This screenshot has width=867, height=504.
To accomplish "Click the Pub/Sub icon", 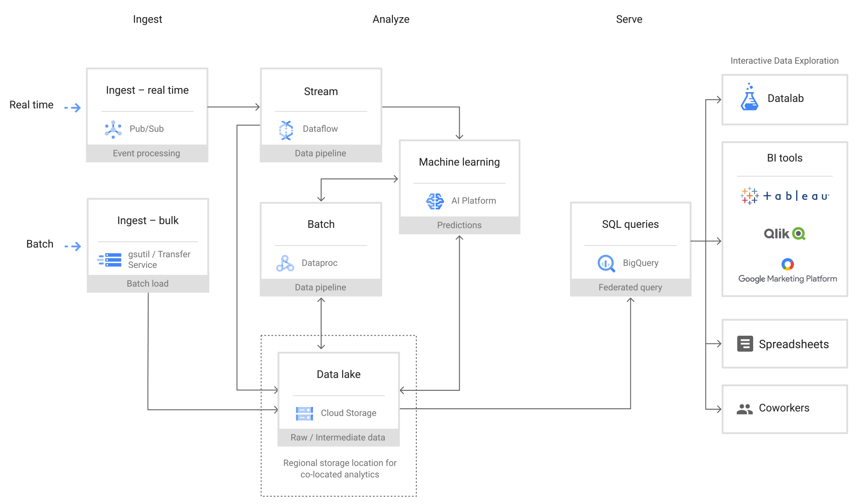I will point(113,129).
